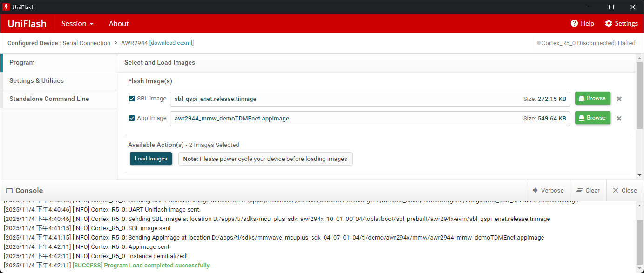Click the Load Images button

tap(151, 159)
